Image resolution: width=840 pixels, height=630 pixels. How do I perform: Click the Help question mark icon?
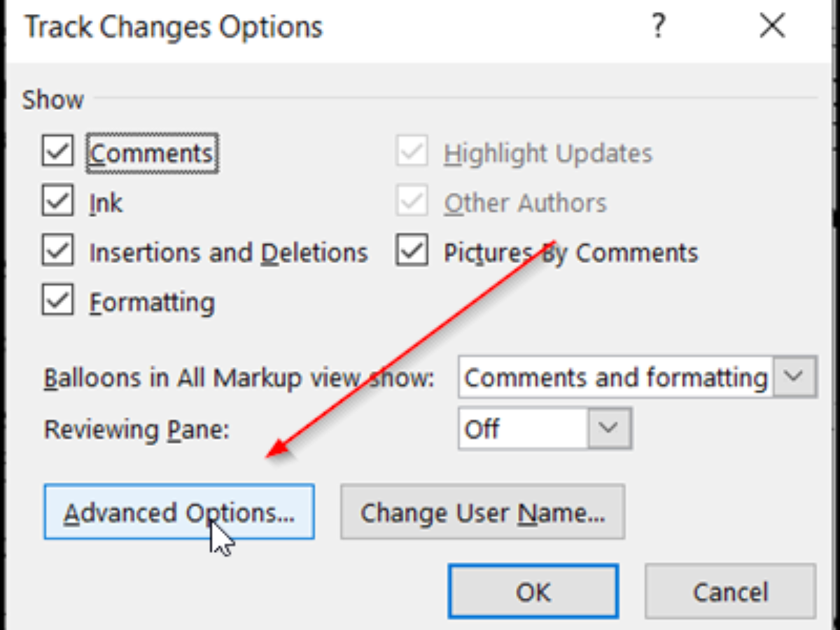657,27
